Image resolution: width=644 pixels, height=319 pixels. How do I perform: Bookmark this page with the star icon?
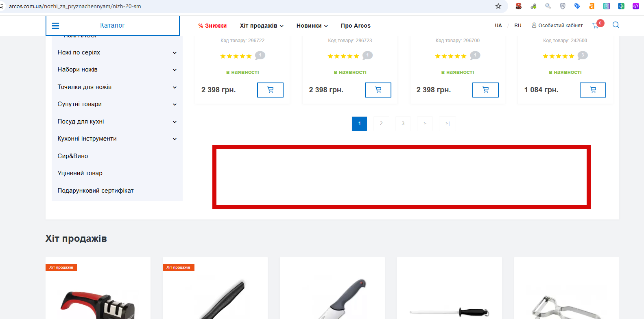pos(498,6)
